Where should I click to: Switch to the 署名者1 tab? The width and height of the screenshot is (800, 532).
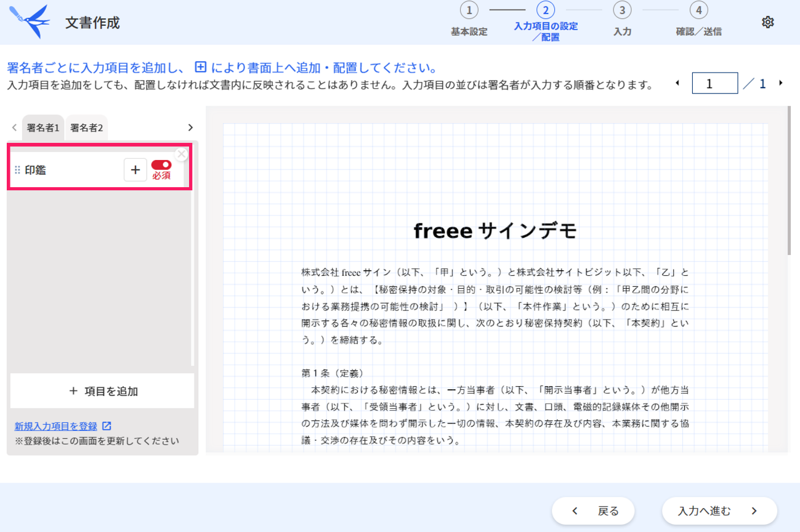click(43, 128)
